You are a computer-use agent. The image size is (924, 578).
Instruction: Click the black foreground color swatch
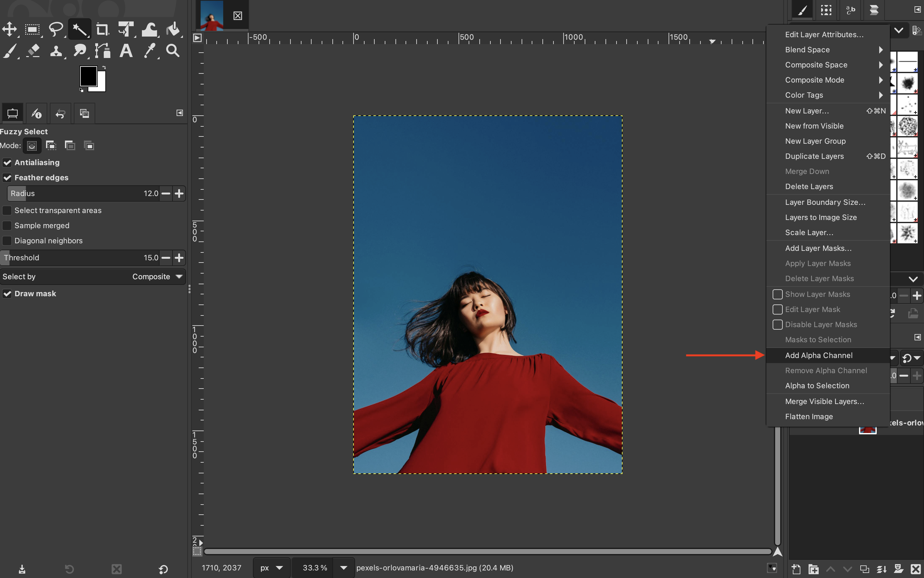coord(88,76)
